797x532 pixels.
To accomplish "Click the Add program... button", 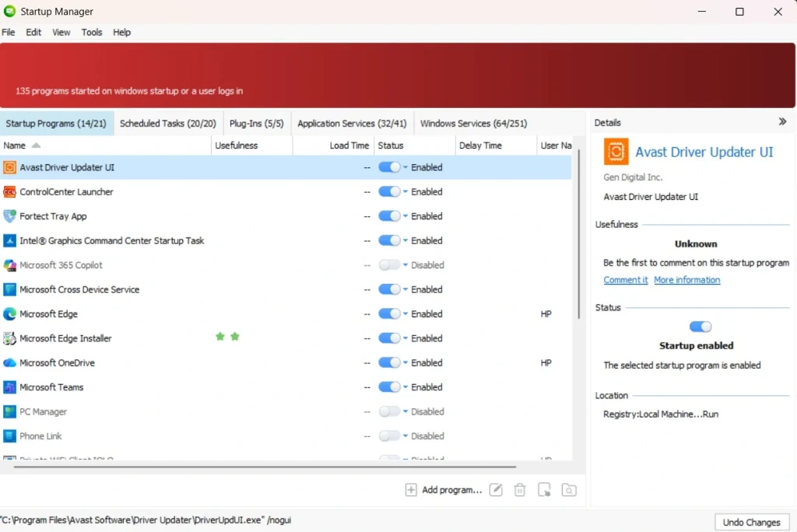I will pos(444,490).
